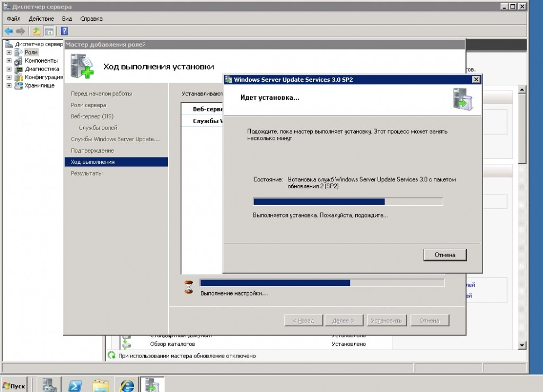The image size is (543, 392).
Task: Click the Выполнение настройки progress bar
Action: coord(322,283)
